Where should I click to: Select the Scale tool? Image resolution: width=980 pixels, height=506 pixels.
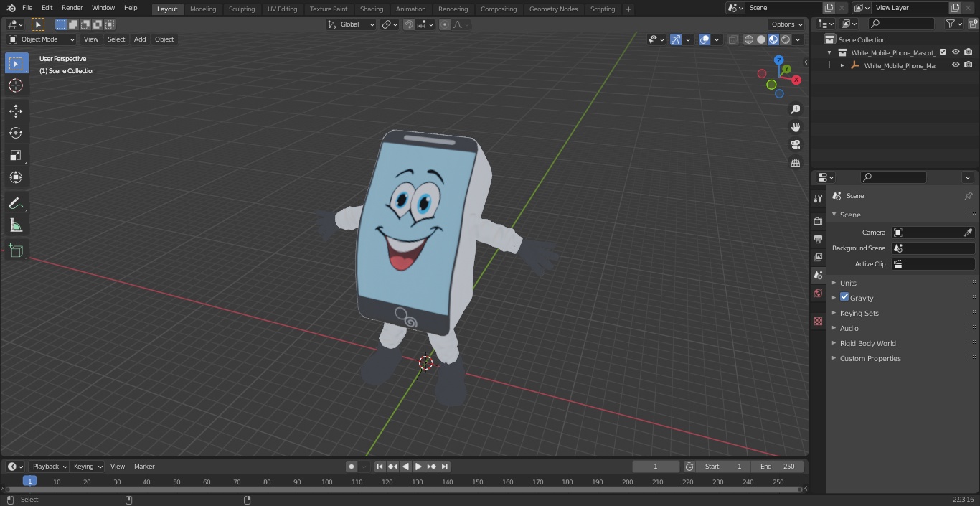tap(16, 155)
